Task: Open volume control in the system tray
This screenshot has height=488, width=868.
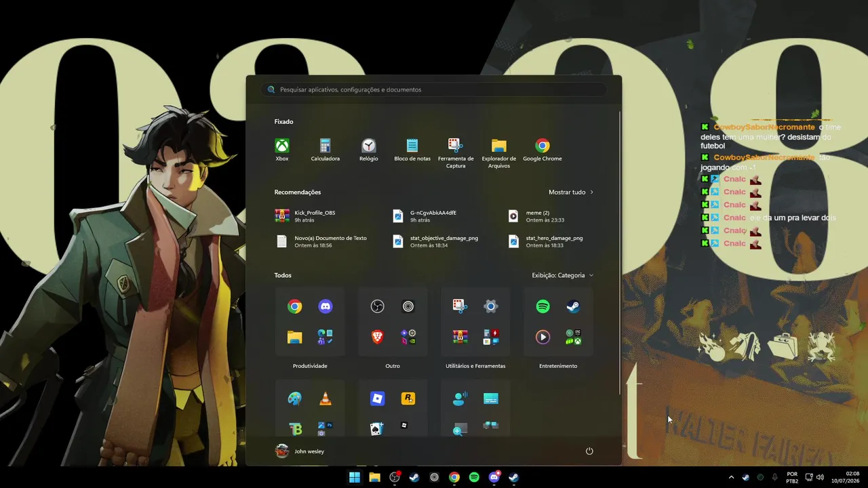Action: click(x=821, y=477)
